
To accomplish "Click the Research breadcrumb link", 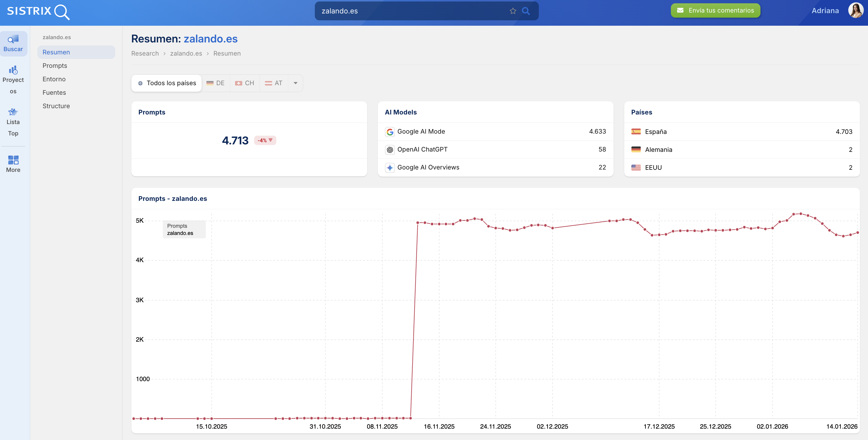I will pyautogui.click(x=145, y=53).
